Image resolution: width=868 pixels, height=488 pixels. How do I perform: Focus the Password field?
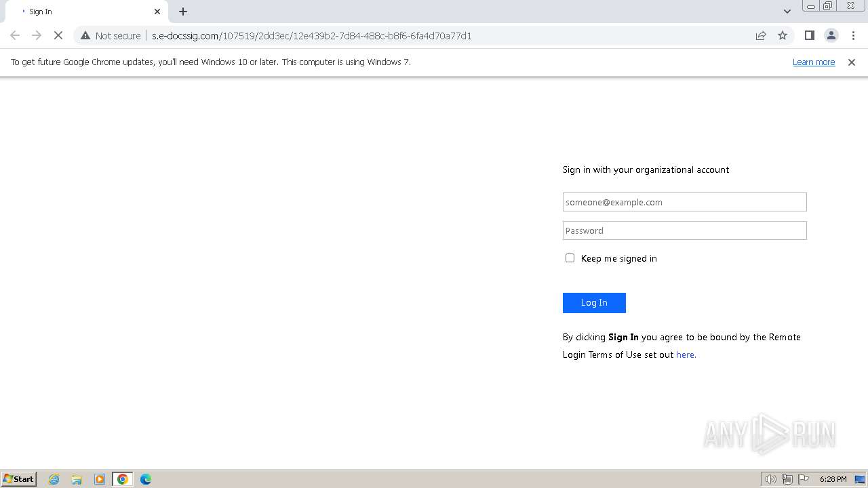[x=684, y=230]
